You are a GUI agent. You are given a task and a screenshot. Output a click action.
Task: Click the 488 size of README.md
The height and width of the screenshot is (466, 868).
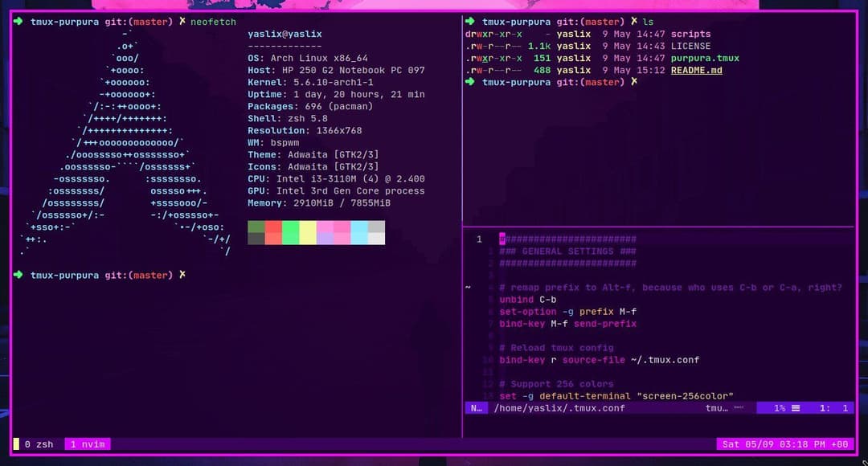(x=542, y=70)
